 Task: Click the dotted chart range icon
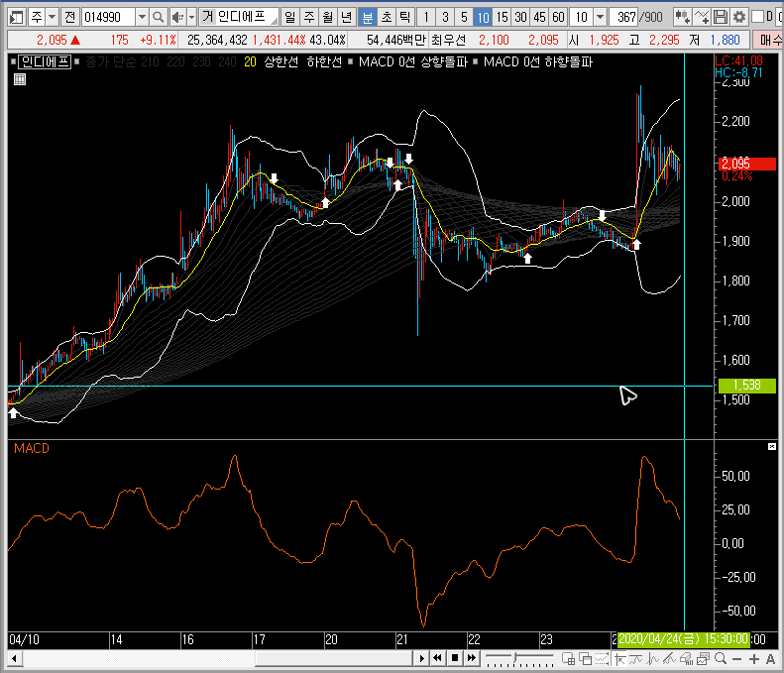tap(602, 659)
